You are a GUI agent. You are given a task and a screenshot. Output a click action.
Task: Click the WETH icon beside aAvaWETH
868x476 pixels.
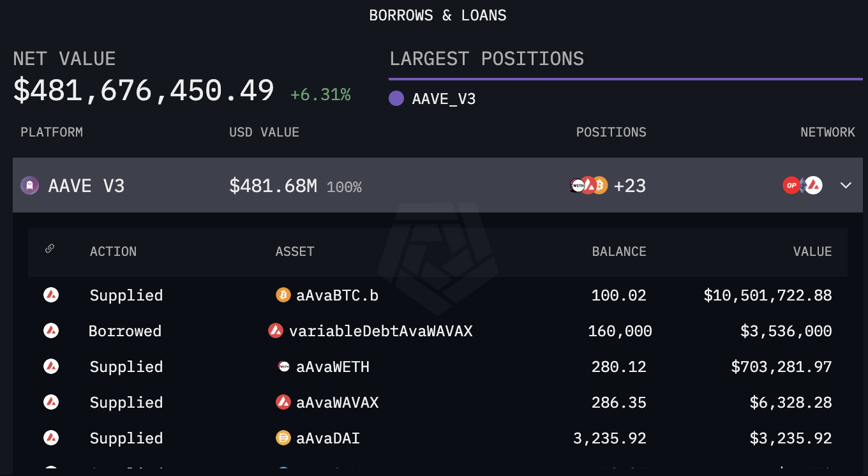283,366
